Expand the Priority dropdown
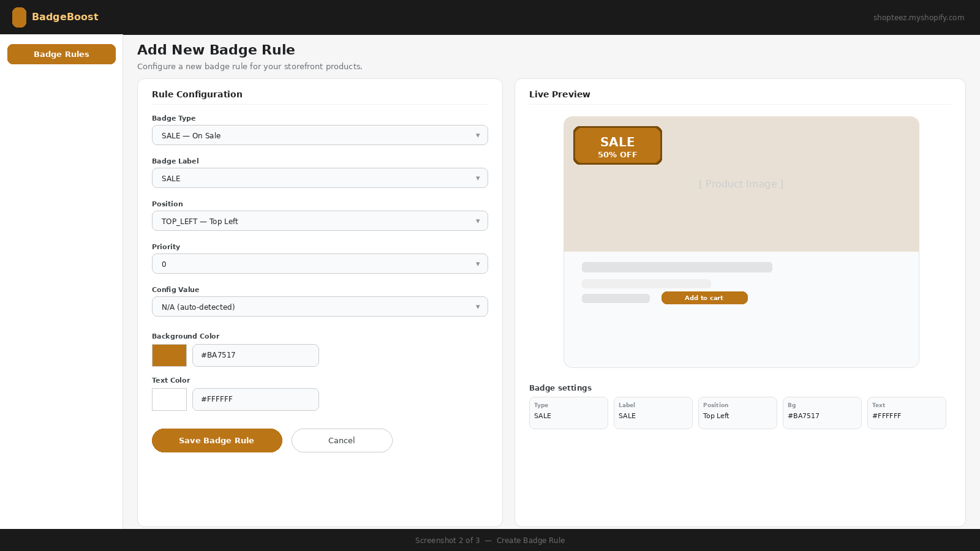This screenshot has height=551, width=980. click(x=320, y=264)
